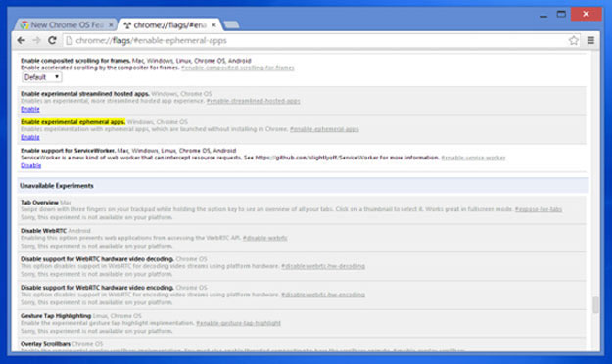612x364 pixels.
Task: Switch to the New Chrome OS Features tab
Action: click(x=66, y=25)
